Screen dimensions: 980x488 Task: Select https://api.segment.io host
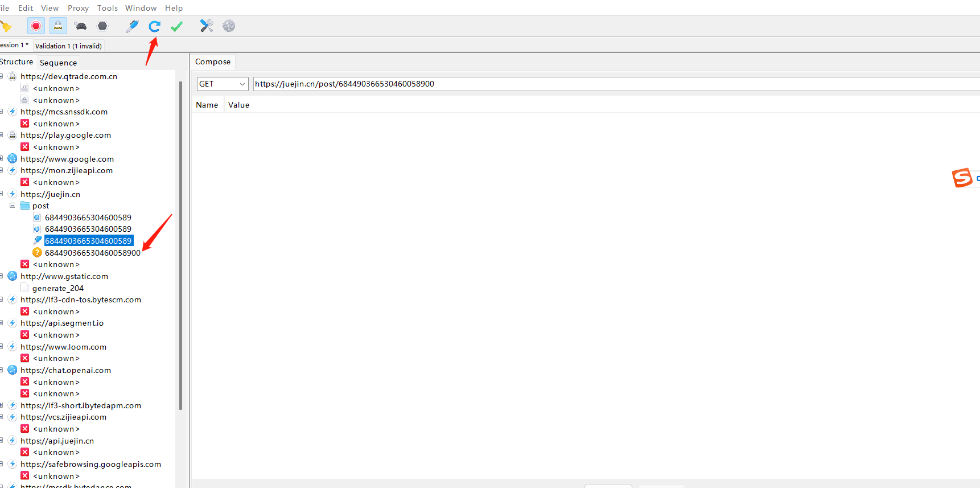(x=62, y=323)
